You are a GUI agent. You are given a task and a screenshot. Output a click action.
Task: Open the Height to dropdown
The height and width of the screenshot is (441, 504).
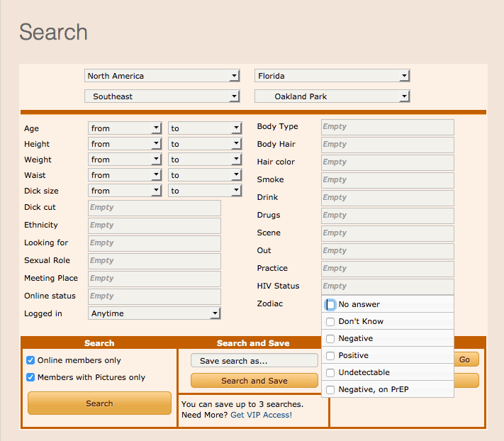205,144
